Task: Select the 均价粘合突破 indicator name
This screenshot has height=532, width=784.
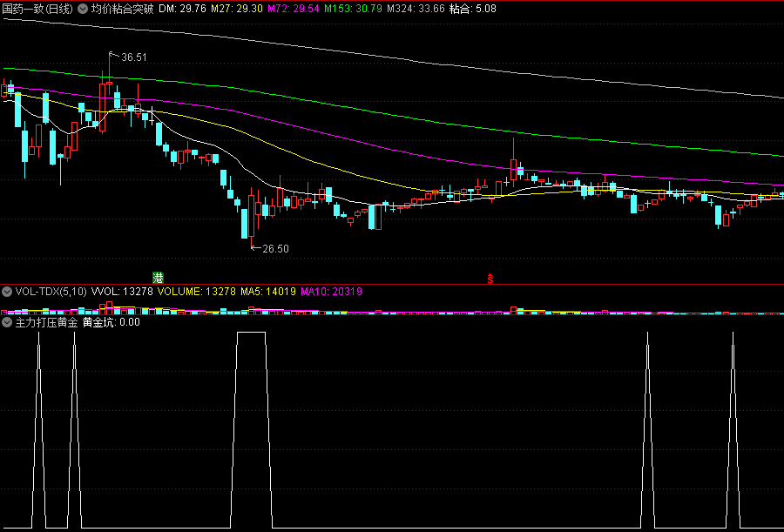Action: 122,9
